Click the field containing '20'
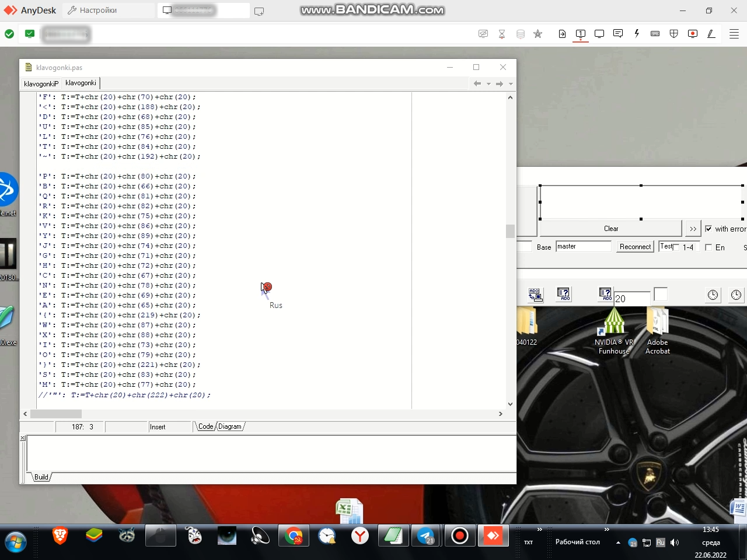Image resolution: width=747 pixels, height=560 pixels. [x=632, y=299]
